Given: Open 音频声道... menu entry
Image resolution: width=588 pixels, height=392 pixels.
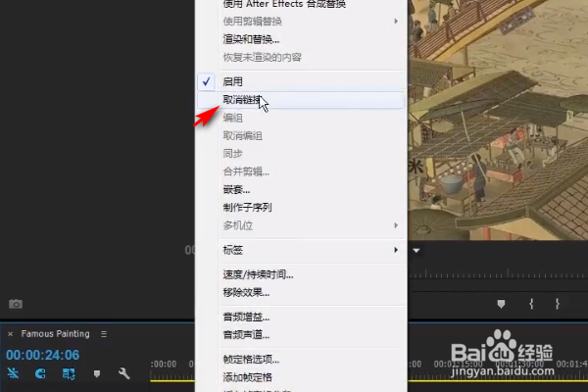Looking at the screenshot, I should tap(301, 335).
